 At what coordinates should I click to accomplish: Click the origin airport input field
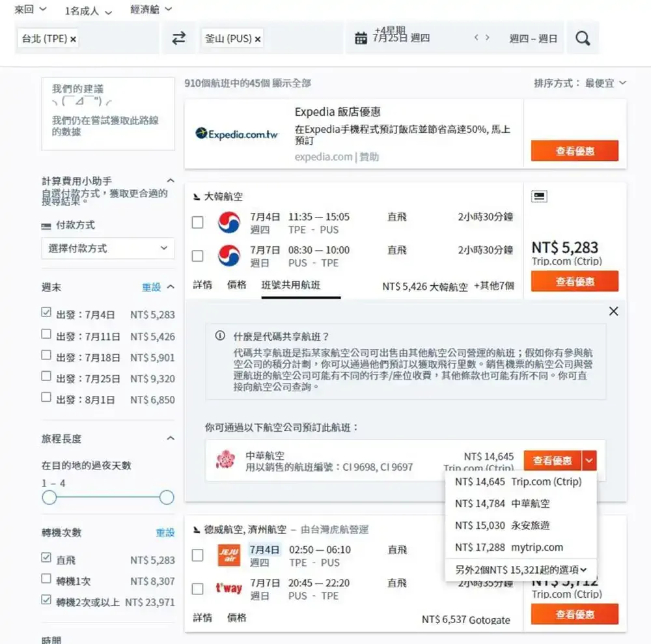click(87, 38)
